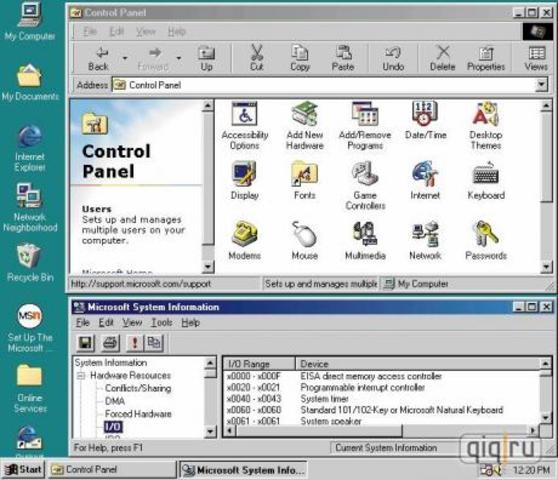Image resolution: width=558 pixels, height=480 pixels.
Task: Select Internet Explorer desktop icon
Action: [x=30, y=149]
